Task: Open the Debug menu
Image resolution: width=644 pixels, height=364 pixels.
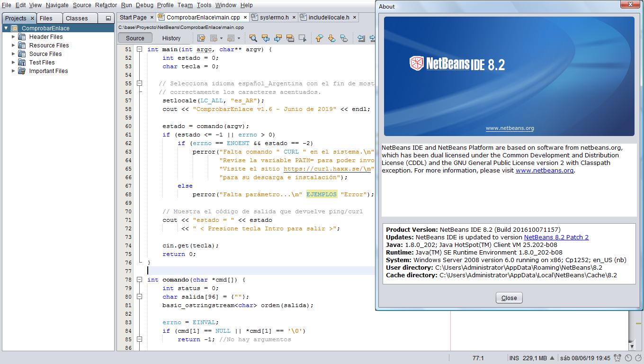Action: [x=144, y=5]
